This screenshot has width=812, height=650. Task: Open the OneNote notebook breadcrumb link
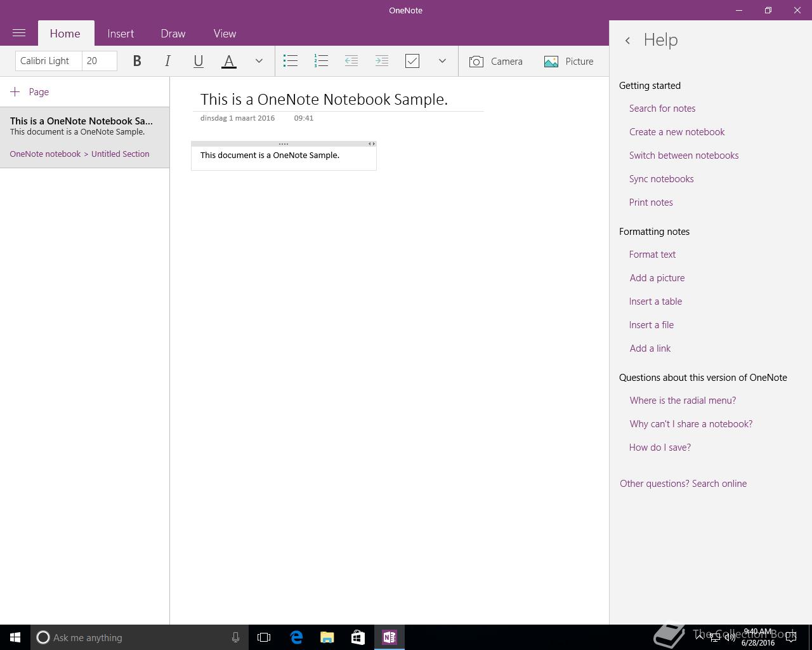(45, 154)
